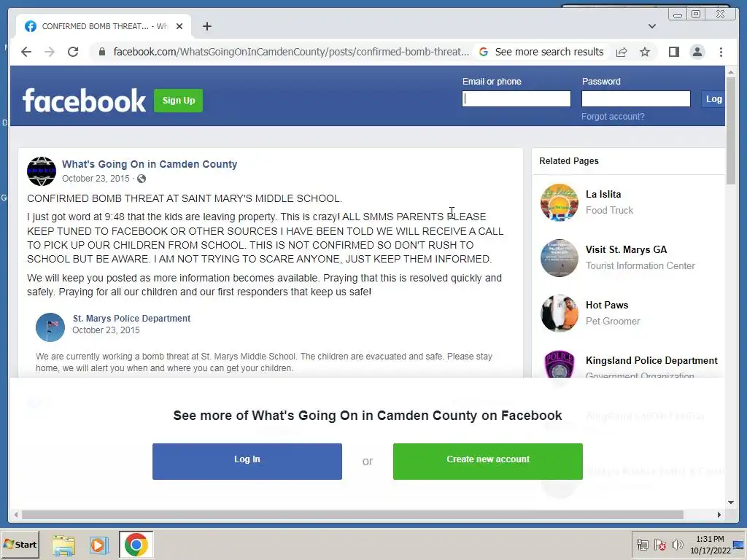Reload the current page
This screenshot has height=560, width=747.
(73, 52)
